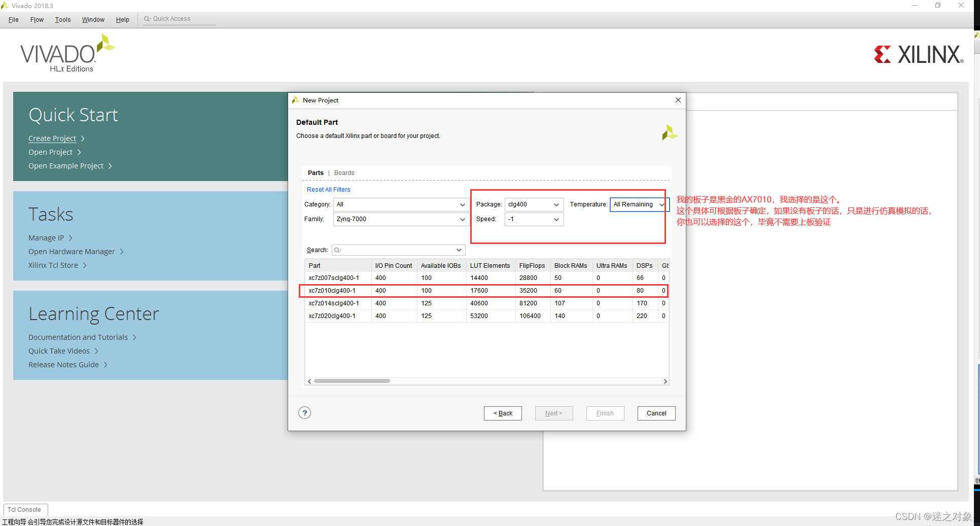Open the Family dropdown showing Zynq-7000
Image resolution: width=980 pixels, height=526 pixels.
[401, 219]
